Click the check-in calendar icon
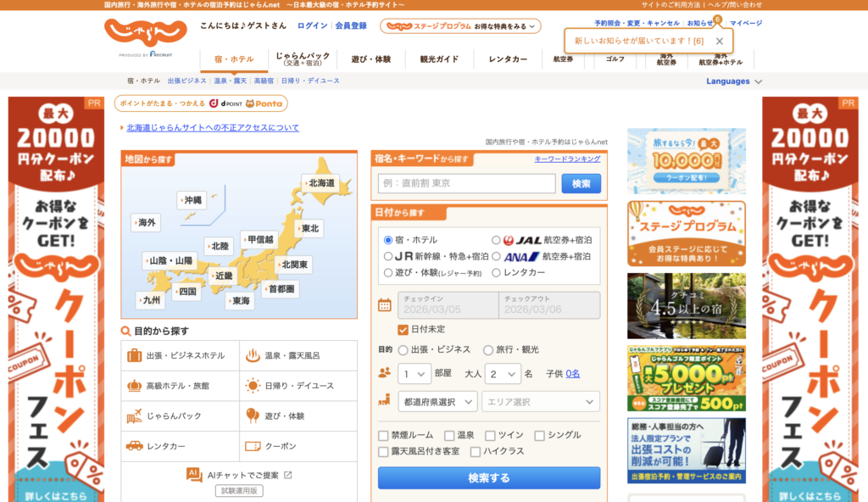This screenshot has width=868, height=502. click(385, 305)
